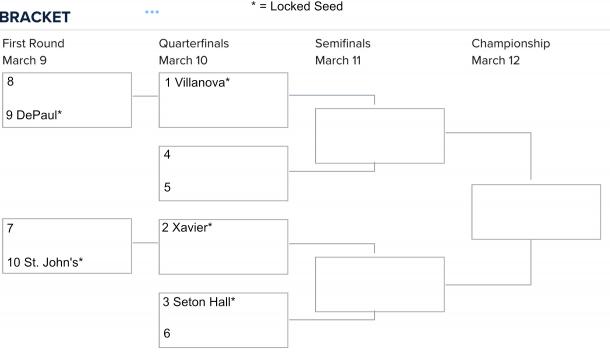Viewport: 610px width, 362px height.
Task: Click the Semifinals column label
Action: 343,44
